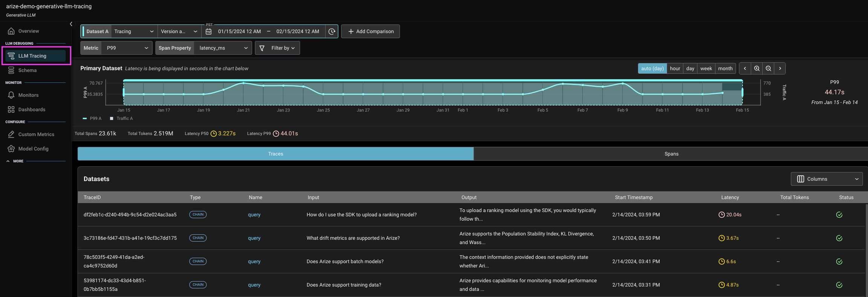Click the success status icon for 6.6s trace
The image size is (868, 297).
tap(839, 261)
